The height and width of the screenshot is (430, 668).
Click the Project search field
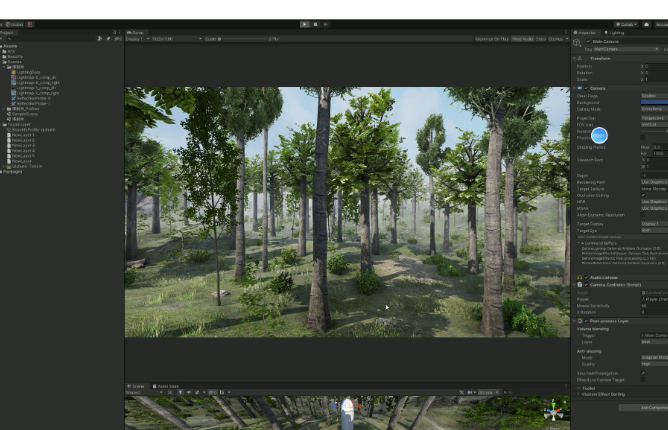point(50,38)
